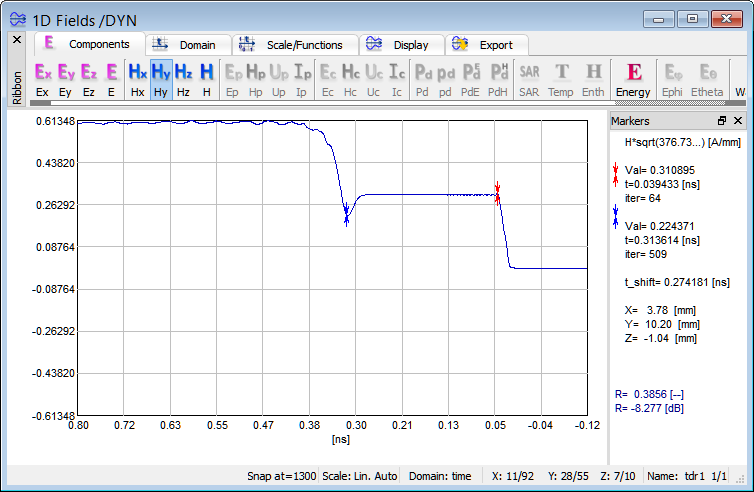Click the blue marker at the curve dip
The image size is (754, 492).
[x=347, y=215]
